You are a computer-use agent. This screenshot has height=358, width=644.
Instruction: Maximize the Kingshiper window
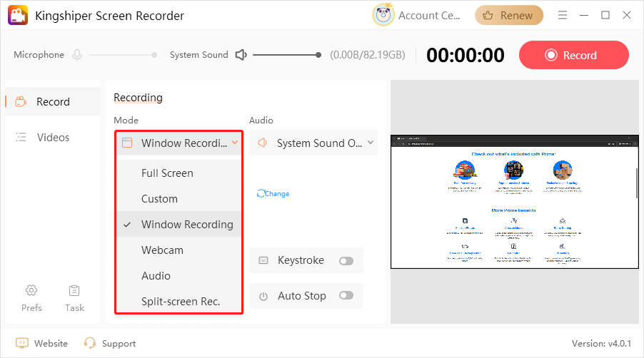point(605,15)
